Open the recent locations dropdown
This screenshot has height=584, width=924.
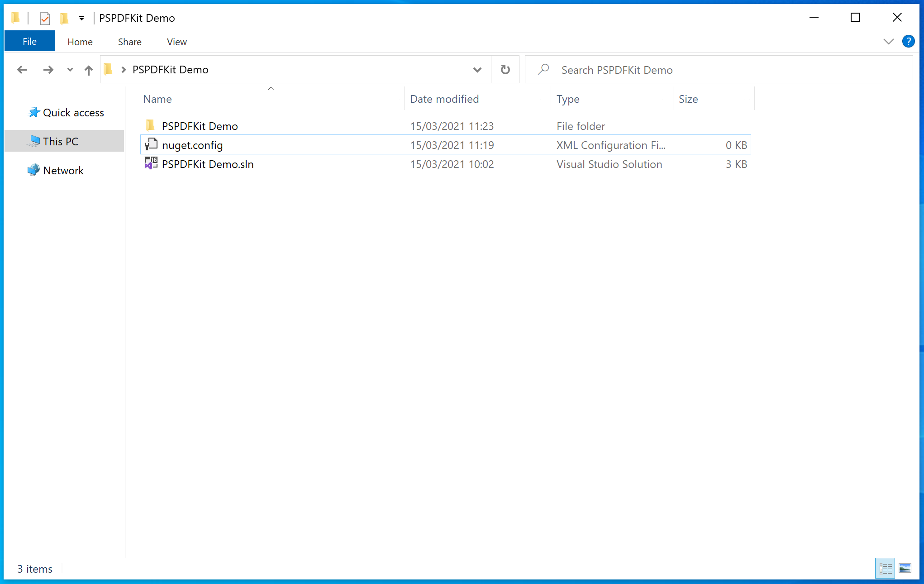[70, 70]
